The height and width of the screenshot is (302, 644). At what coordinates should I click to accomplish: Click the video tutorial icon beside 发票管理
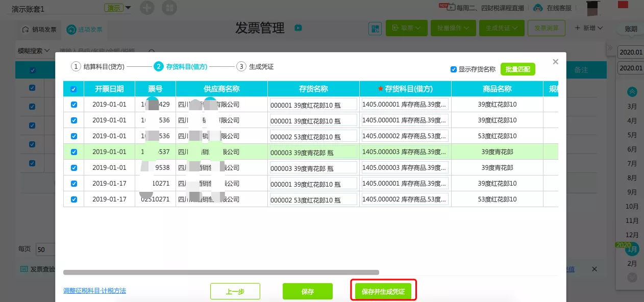[x=299, y=28]
